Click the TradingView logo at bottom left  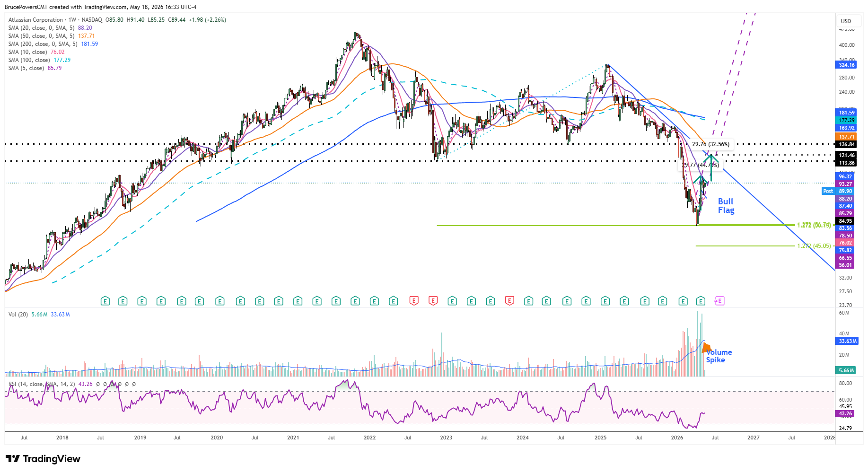click(43, 459)
